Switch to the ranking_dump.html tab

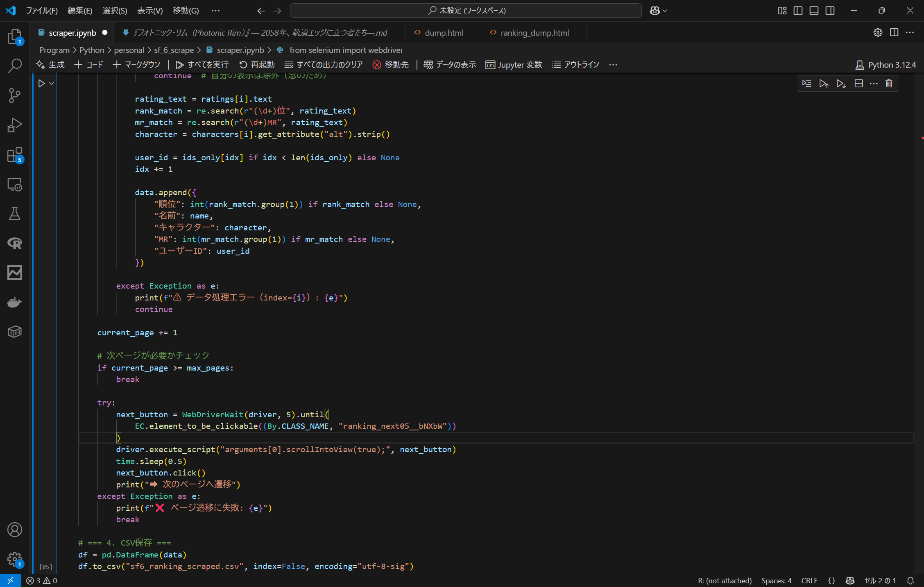click(534, 33)
